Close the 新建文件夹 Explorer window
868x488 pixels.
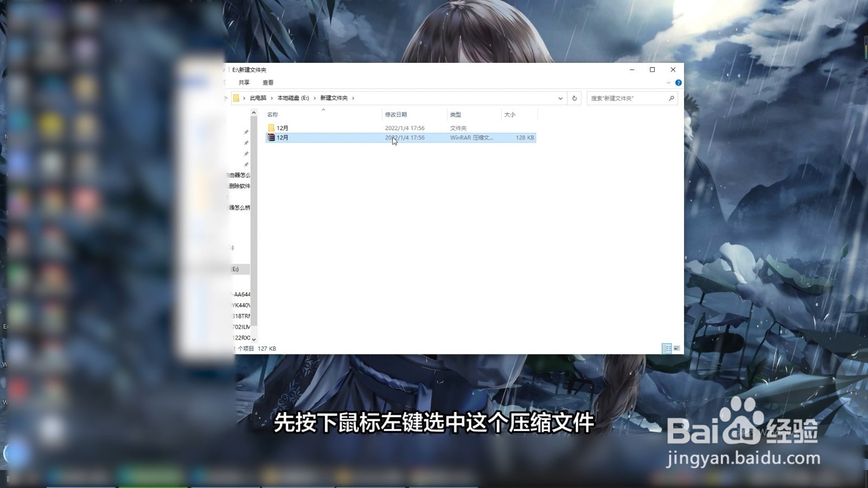coord(673,70)
